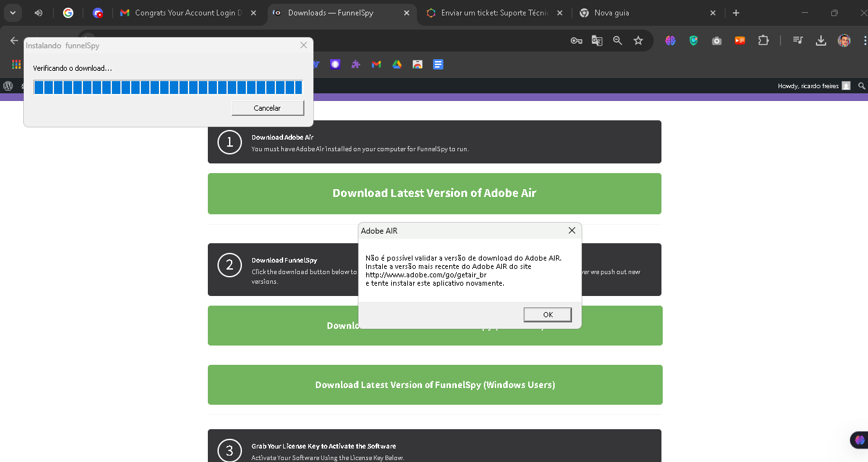Close the Gmail 'Congrats Your Account' tab
The width and height of the screenshot is (868, 462).
254,13
